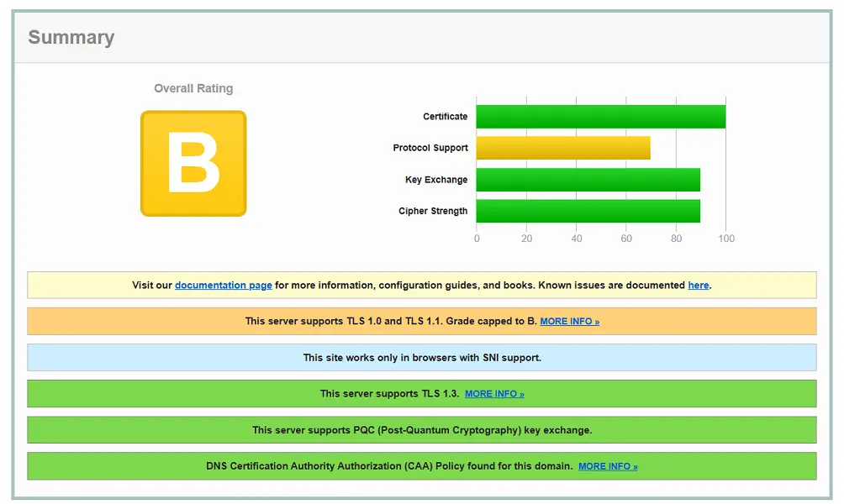844x504 pixels.
Task: Open MORE INFO about CAA policy
Action: pyautogui.click(x=608, y=466)
